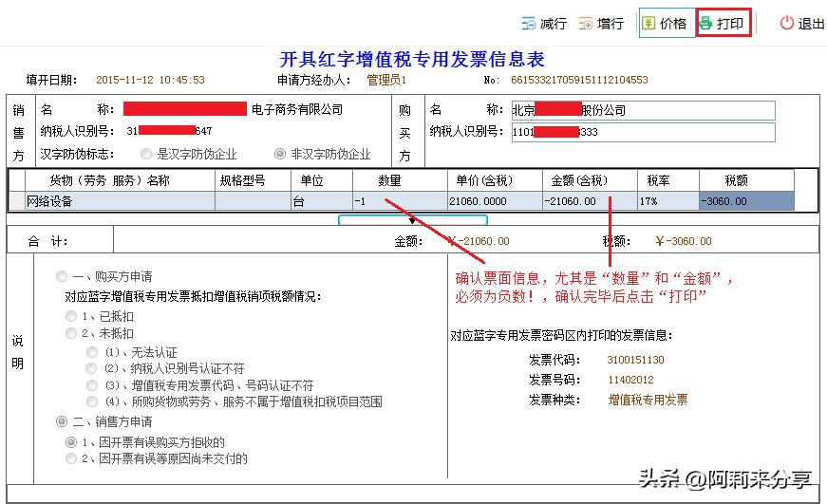The height and width of the screenshot is (504, 827).
Task: Click the 税额 column header
Action: pyautogui.click(x=746, y=181)
